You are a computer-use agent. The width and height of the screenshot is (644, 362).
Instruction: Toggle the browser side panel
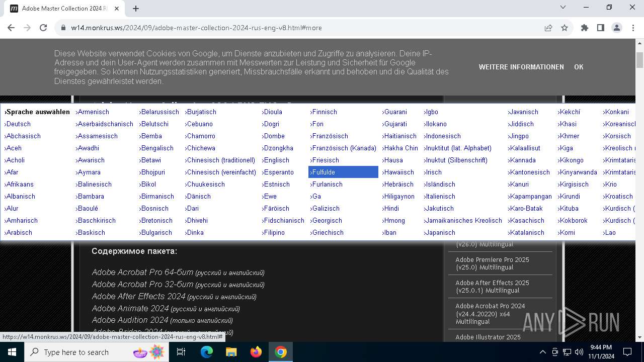click(x=601, y=28)
